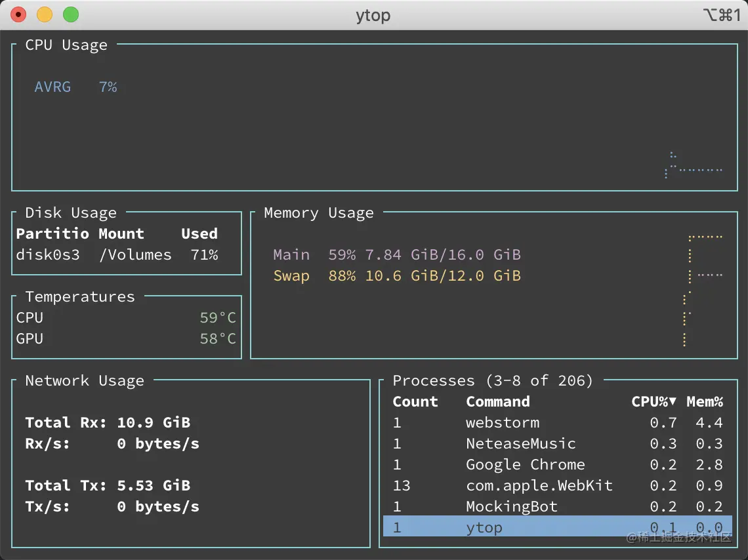Click the CPU temperature reading row
The image size is (748, 560).
pyautogui.click(x=126, y=317)
